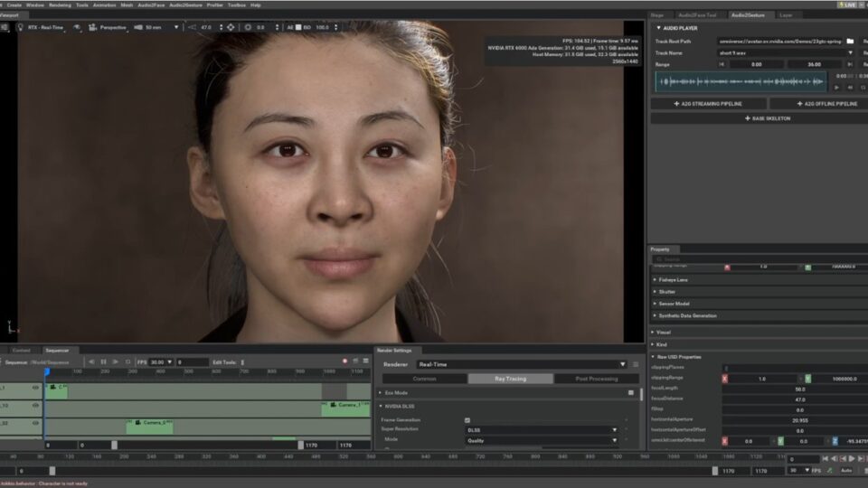The image size is (868, 488).
Task: Toggle audio player loop playback
Action: click(x=863, y=88)
